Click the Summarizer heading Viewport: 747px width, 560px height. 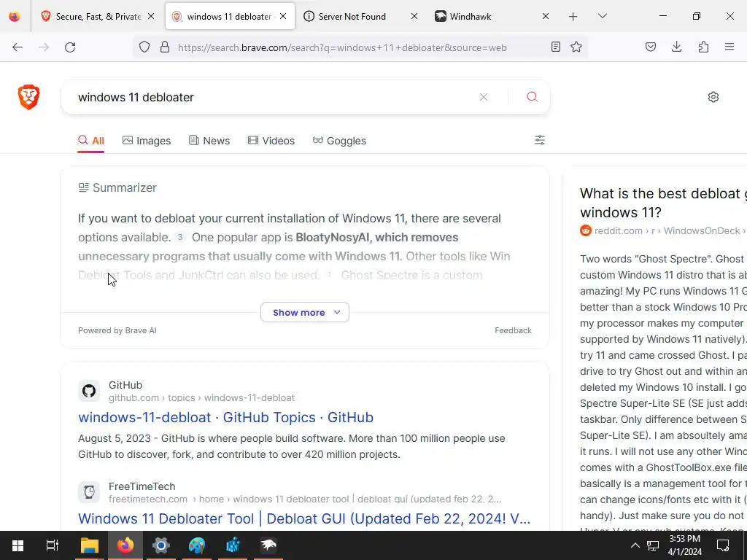pyautogui.click(x=124, y=187)
